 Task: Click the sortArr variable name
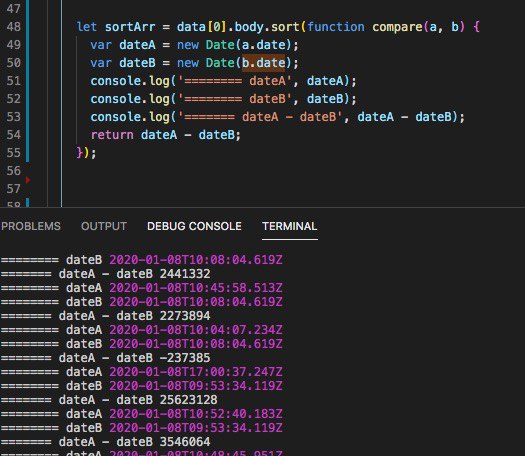click(130, 27)
